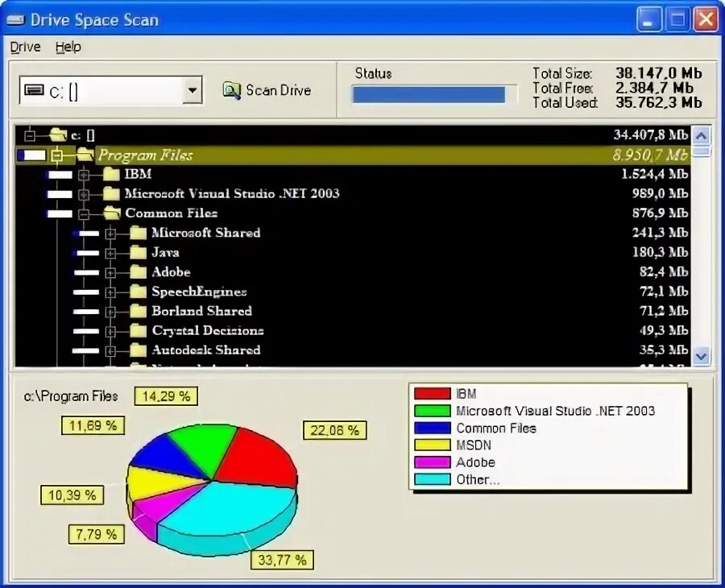Open the drive selection dropdown arrow
This screenshot has height=588, width=725.
[x=193, y=89]
